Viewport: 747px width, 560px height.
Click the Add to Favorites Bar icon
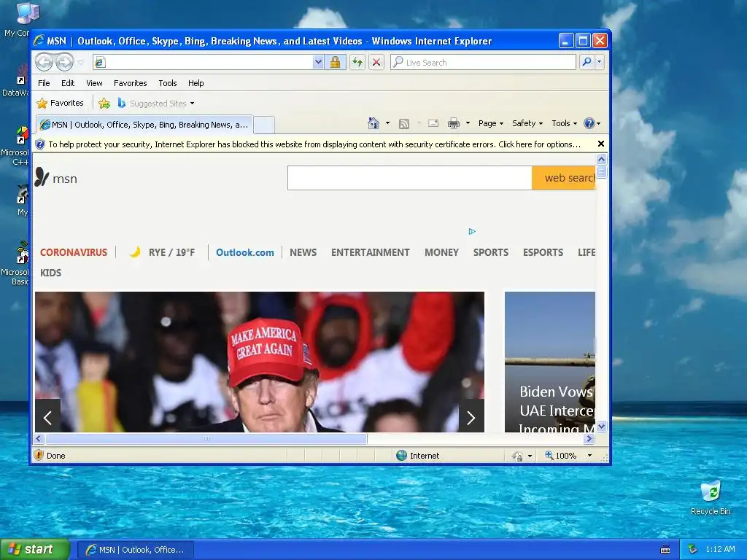(104, 104)
